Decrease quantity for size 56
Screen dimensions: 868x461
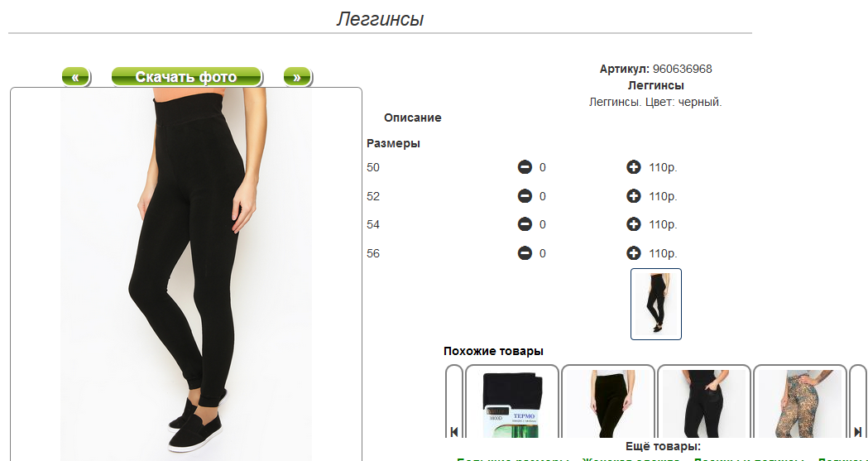[x=525, y=253]
